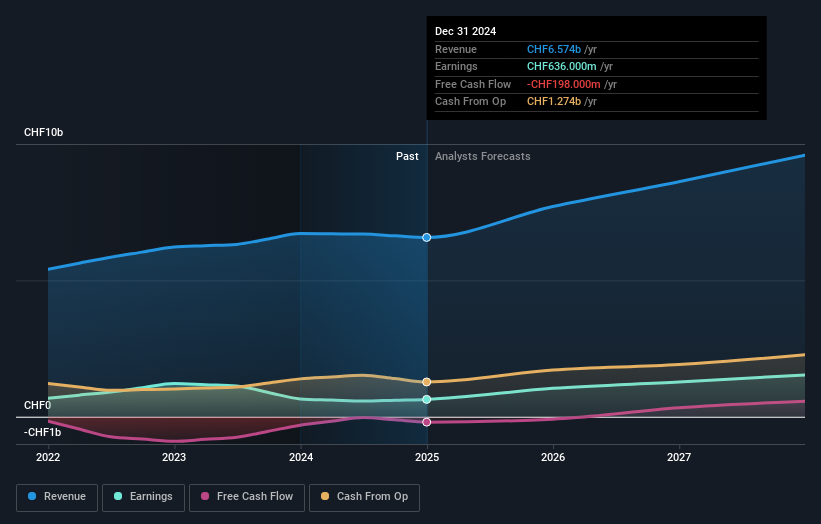Click the 2027 x-axis label

[679, 457]
